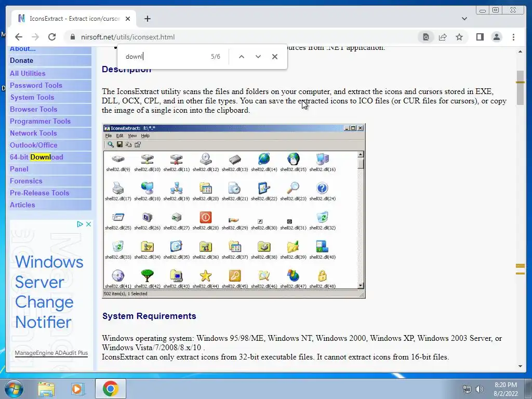Click the copy toolbar icon in the screenshot
532x399 pixels.
coord(128,144)
